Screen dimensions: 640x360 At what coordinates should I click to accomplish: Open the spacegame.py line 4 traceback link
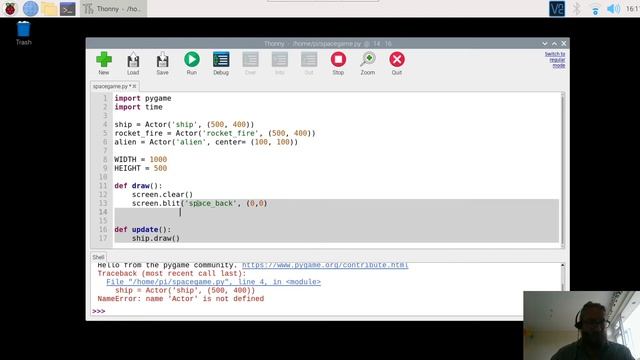pos(213,282)
